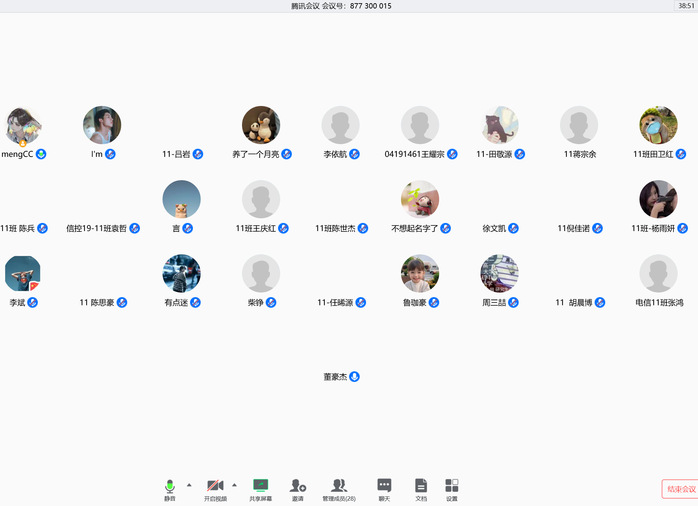The height and width of the screenshot is (506, 698).
Task: Click the 共享屏幕 share screen icon
Action: click(x=260, y=486)
